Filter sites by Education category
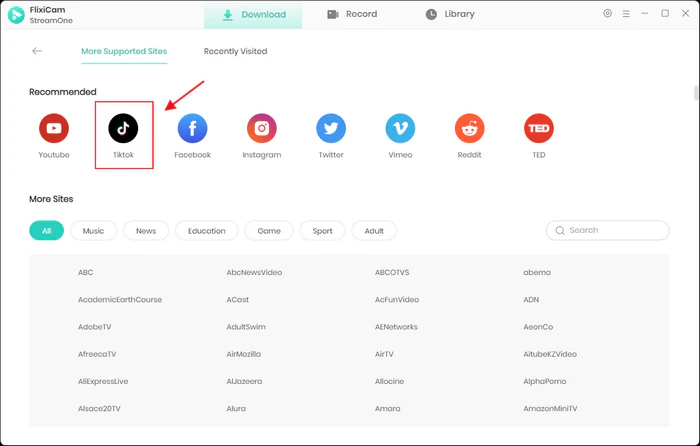700x446 pixels. click(207, 231)
